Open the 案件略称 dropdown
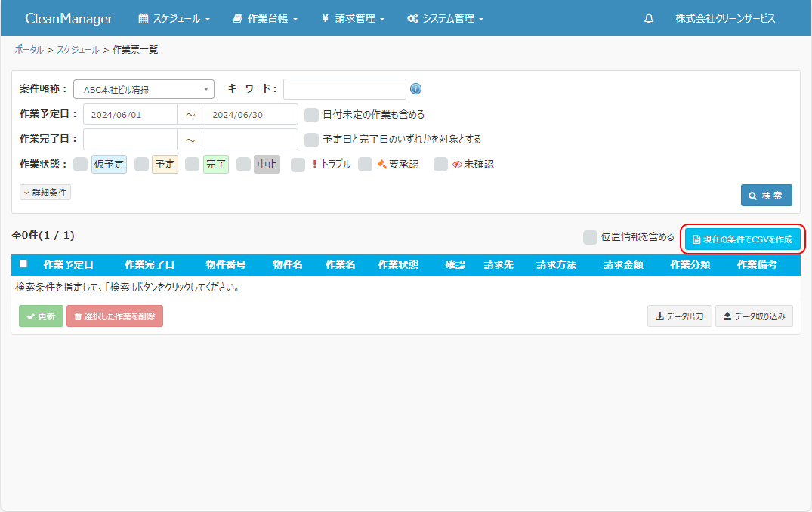The width and height of the screenshot is (812, 512). (x=144, y=89)
